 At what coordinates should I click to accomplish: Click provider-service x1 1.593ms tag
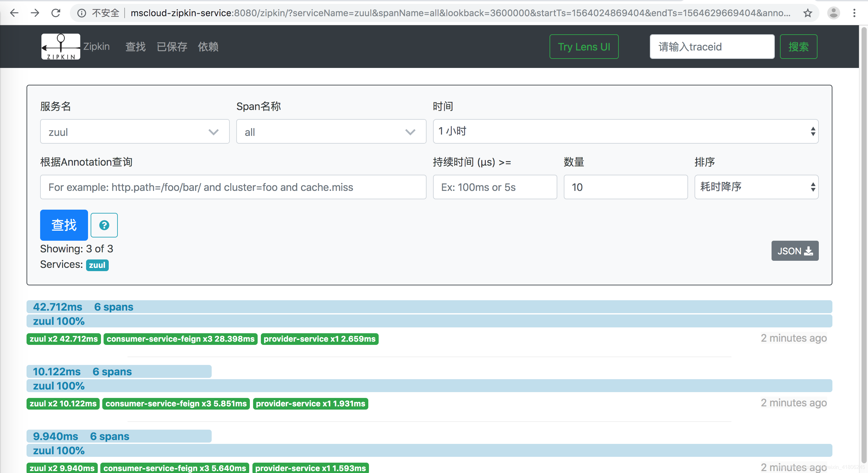click(310, 468)
